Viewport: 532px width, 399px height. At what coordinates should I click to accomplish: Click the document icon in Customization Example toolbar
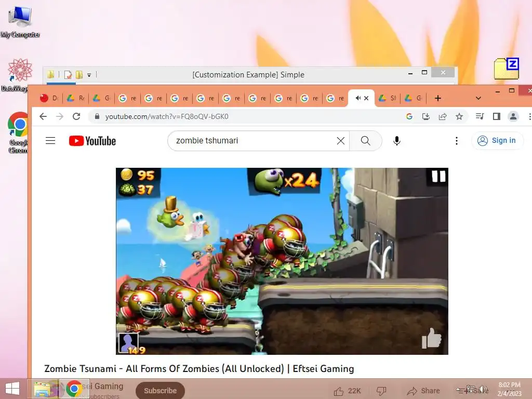point(68,74)
